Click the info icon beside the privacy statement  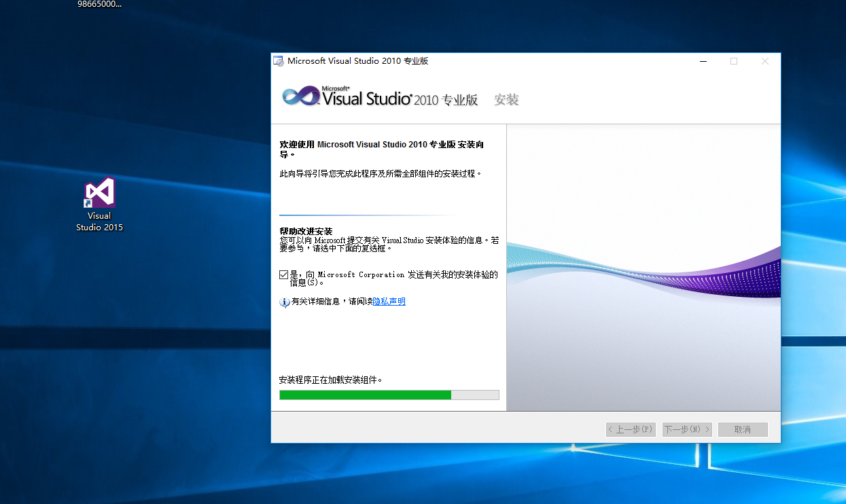pos(285,302)
